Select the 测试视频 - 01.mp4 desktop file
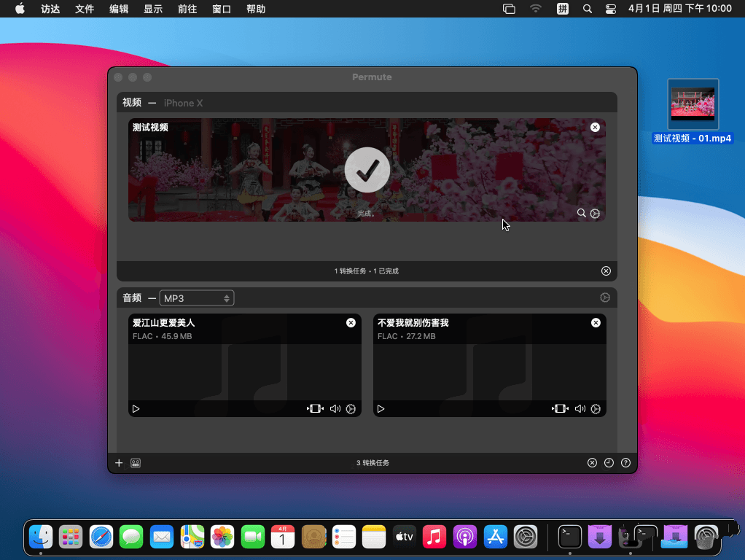The width and height of the screenshot is (745, 560). pyautogui.click(x=693, y=104)
